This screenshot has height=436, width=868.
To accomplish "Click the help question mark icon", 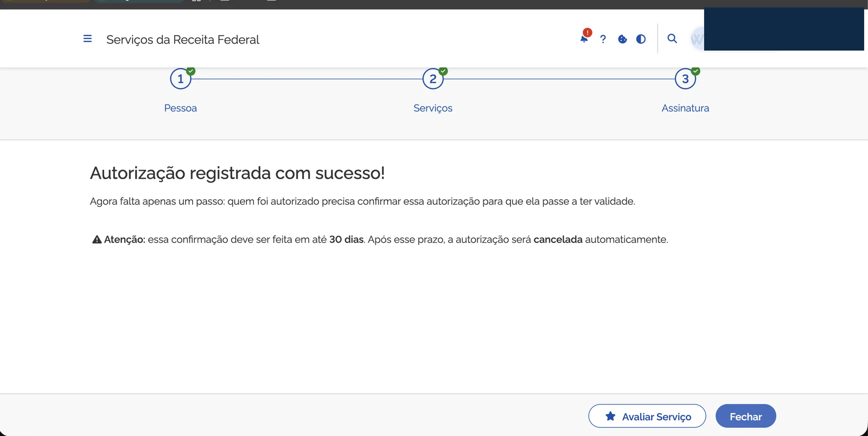I will [603, 39].
